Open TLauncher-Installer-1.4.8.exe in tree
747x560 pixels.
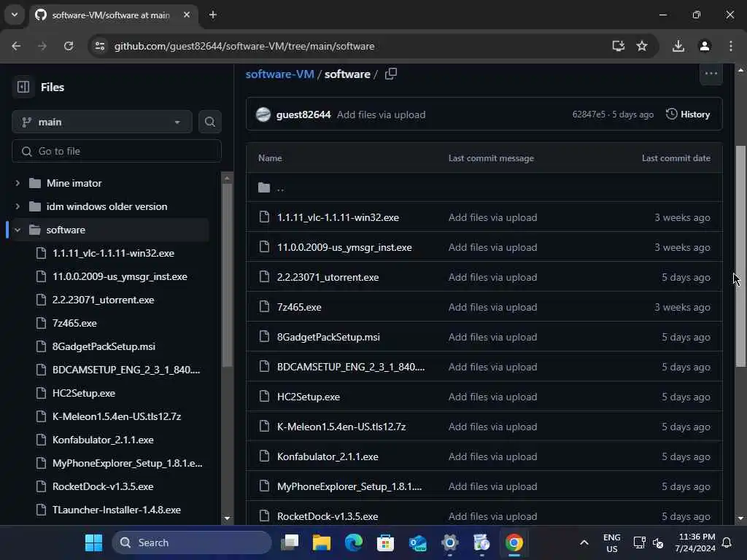pos(116,510)
